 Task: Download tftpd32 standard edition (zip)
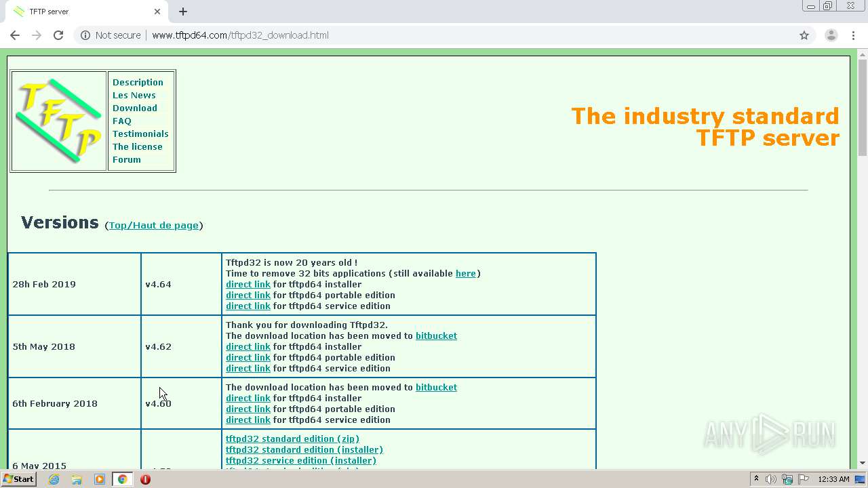tap(292, 439)
